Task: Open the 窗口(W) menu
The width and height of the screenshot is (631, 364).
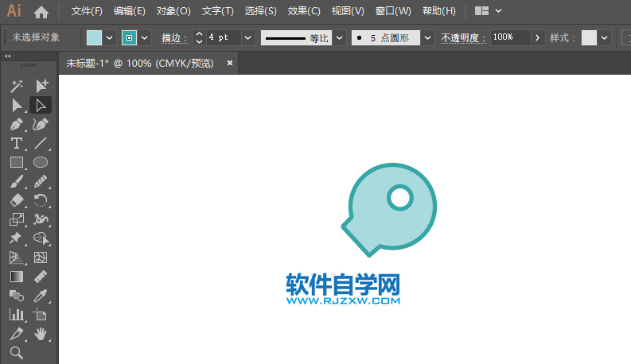Action: 393,11
